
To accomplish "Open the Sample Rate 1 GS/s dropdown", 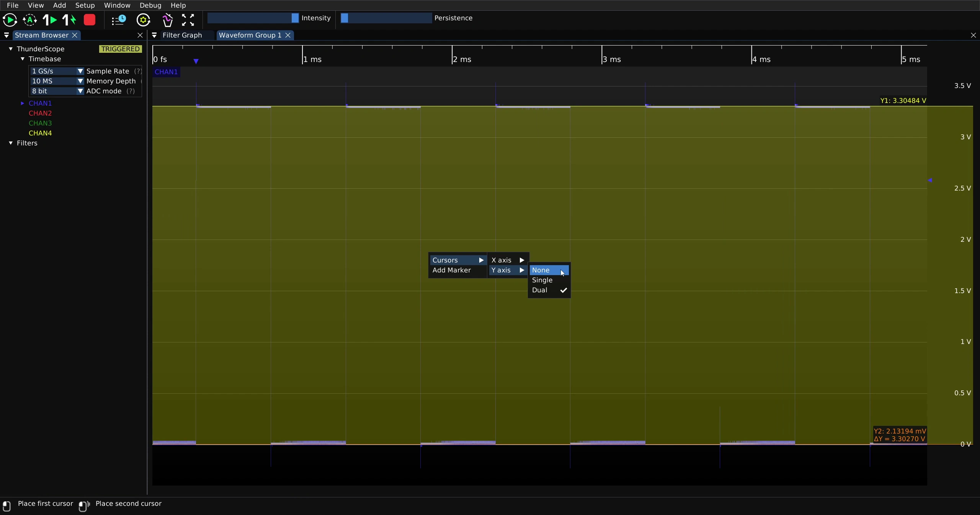I will [x=57, y=71].
